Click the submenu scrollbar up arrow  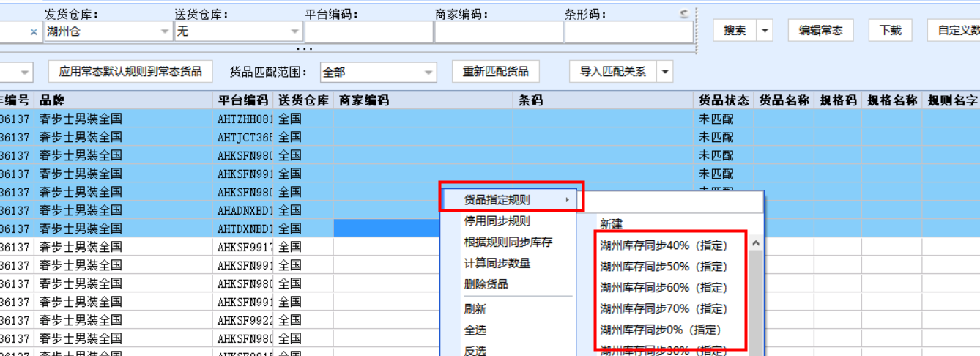tap(755, 243)
